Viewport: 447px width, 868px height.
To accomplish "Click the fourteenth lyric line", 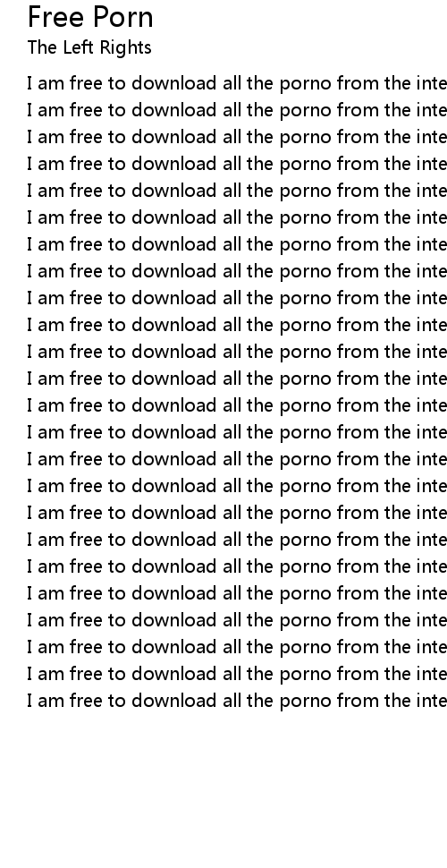I will [x=237, y=432].
